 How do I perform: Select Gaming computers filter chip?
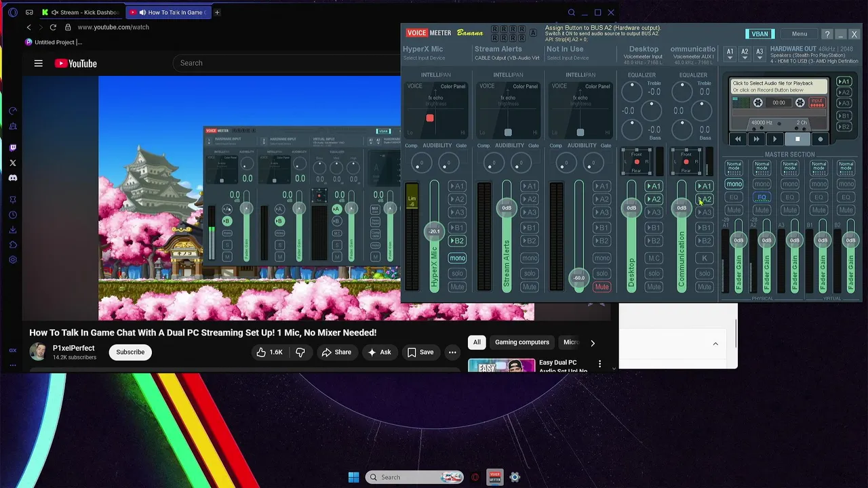tap(522, 342)
